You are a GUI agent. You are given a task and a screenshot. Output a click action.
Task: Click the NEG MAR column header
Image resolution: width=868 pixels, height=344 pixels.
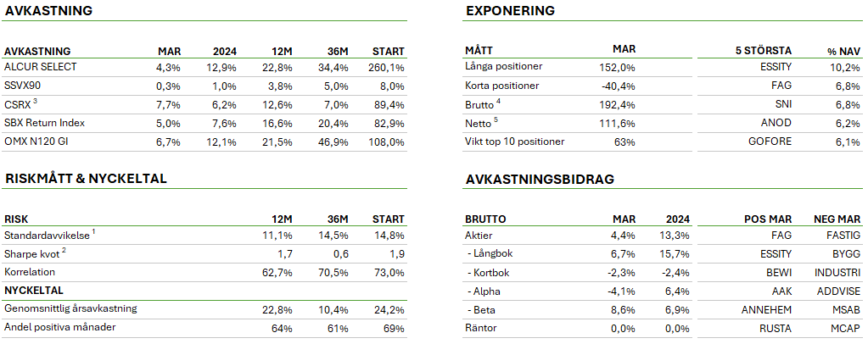pyautogui.click(x=837, y=218)
